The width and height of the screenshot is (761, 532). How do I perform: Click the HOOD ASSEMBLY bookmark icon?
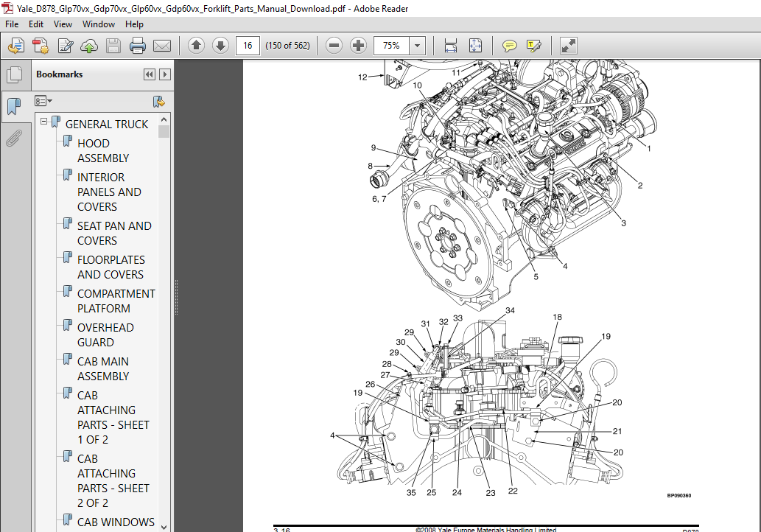pyautogui.click(x=68, y=141)
